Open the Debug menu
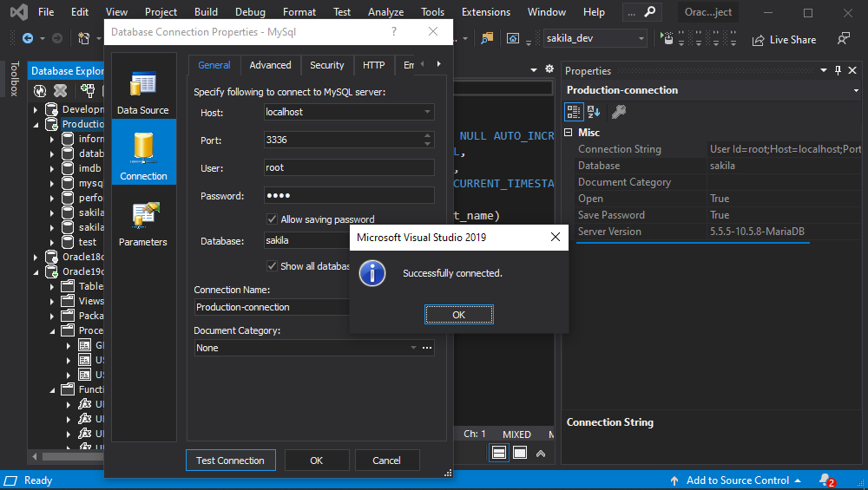This screenshot has width=868, height=490. point(250,11)
